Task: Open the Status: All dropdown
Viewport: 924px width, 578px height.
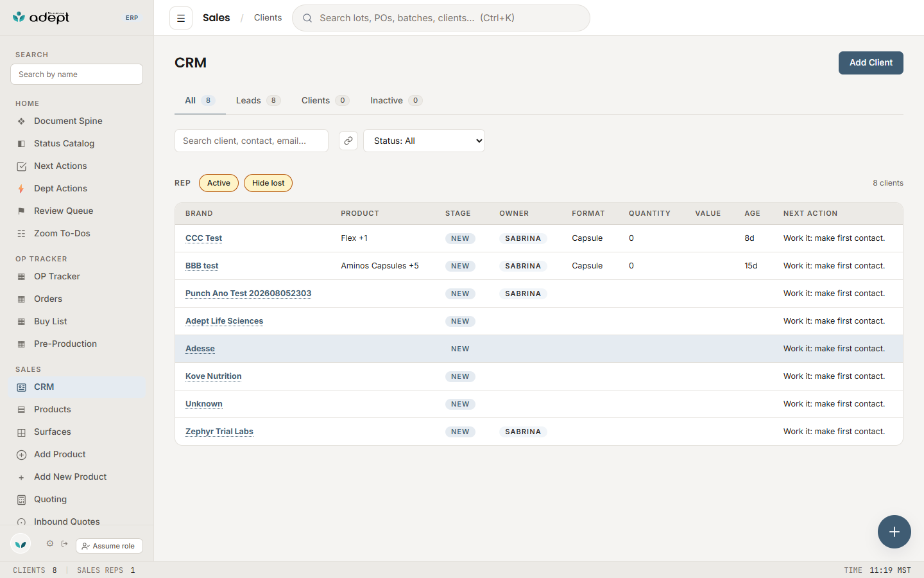Action: 424,141
